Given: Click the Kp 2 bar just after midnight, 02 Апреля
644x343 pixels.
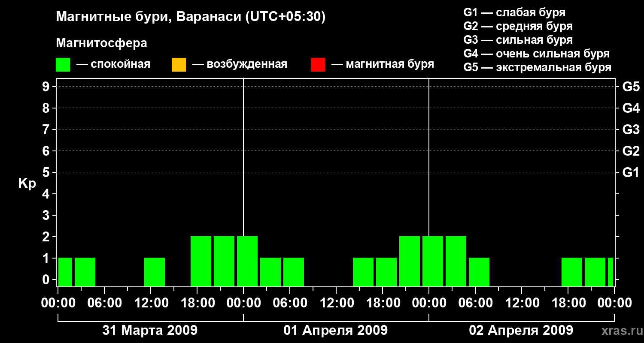Looking at the screenshot, I should [433, 261].
